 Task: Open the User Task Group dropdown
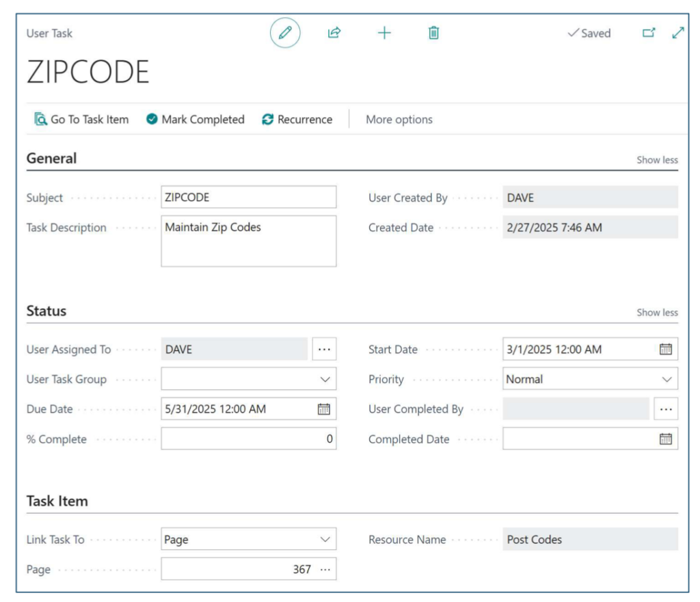(327, 379)
